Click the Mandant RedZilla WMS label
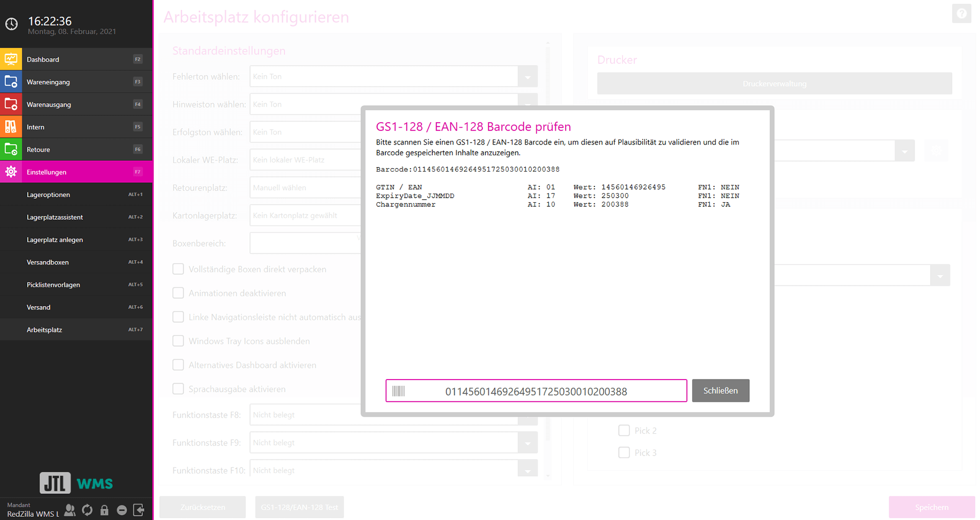 coord(33,510)
